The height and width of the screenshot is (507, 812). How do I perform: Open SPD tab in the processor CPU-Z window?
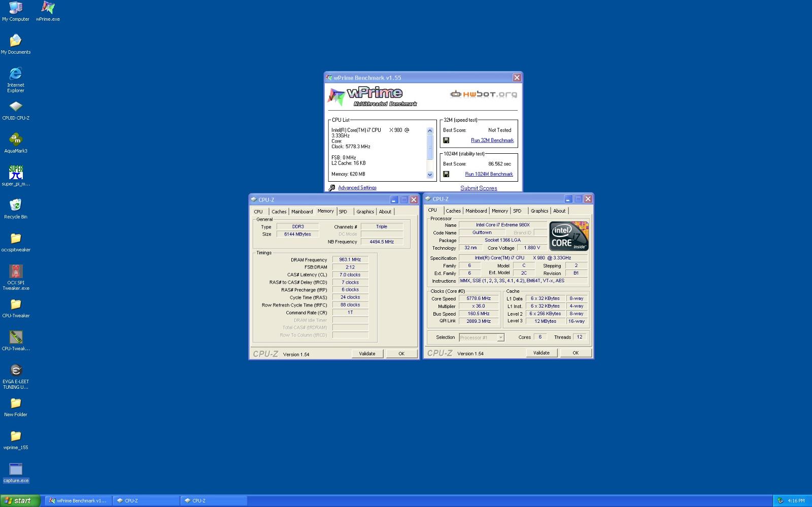[x=517, y=211]
